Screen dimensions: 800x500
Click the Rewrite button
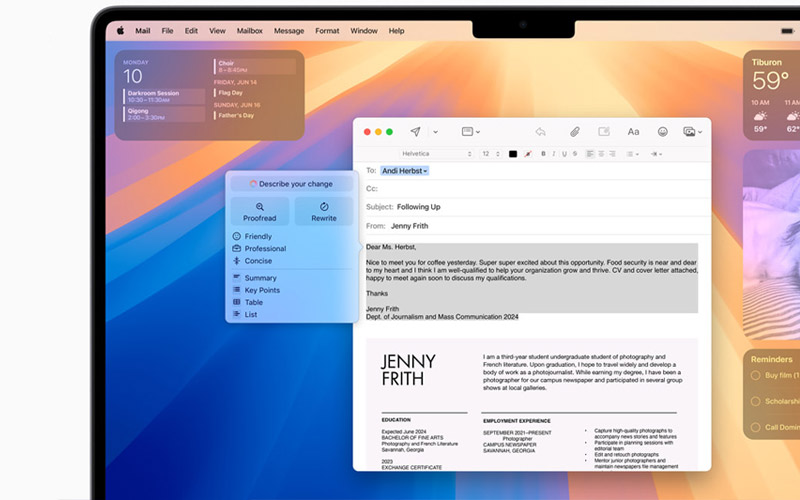coord(324,211)
